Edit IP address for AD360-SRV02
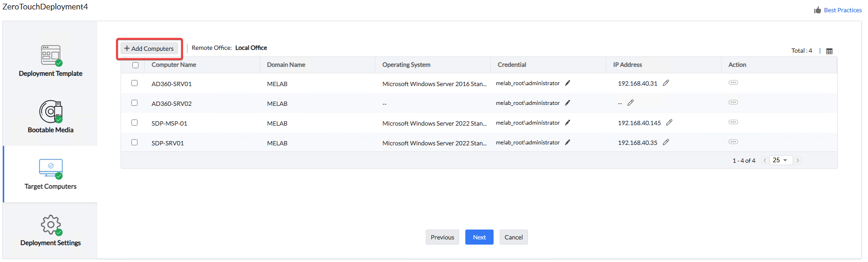 pyautogui.click(x=631, y=103)
